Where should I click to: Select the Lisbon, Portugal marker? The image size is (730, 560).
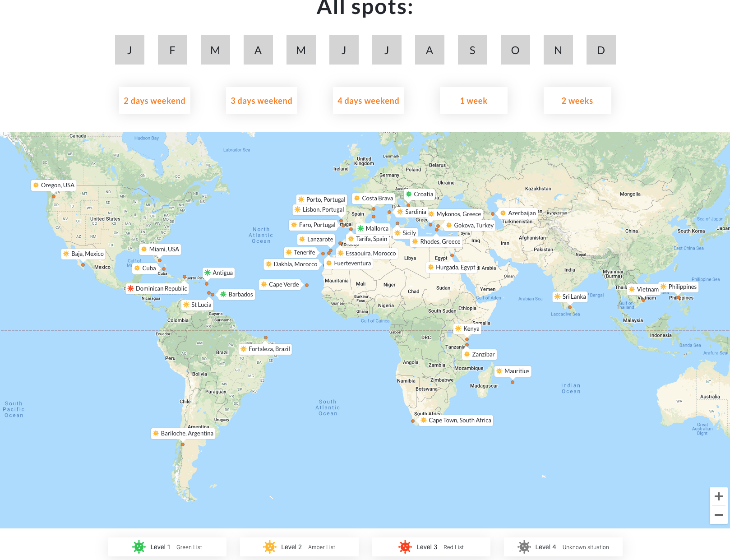319,209
